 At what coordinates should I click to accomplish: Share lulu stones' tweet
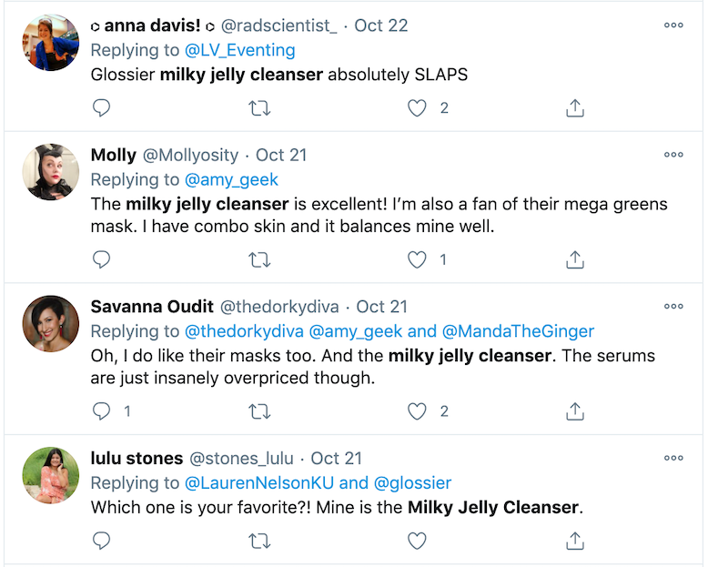pyautogui.click(x=574, y=542)
